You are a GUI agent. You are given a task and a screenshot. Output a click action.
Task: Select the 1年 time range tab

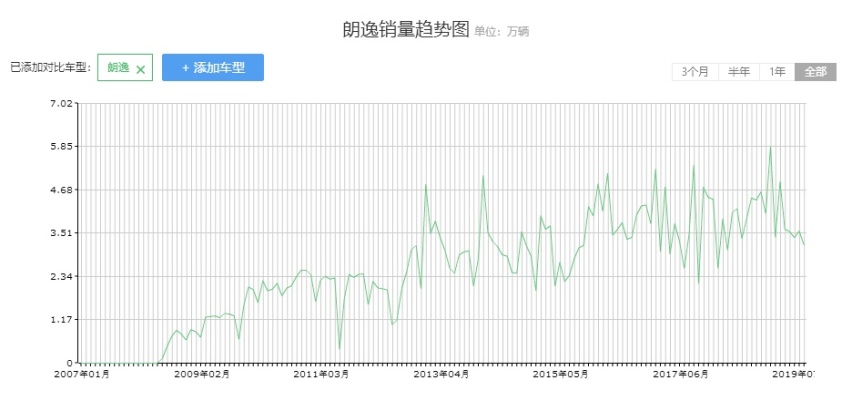(x=777, y=72)
